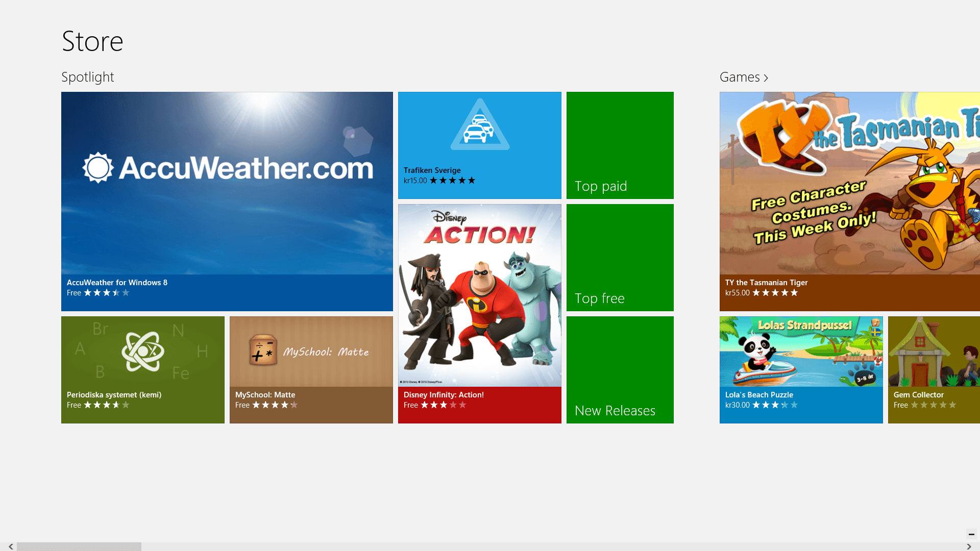Click the Top paid category tile
This screenshot has width=980, height=551.
click(x=620, y=145)
